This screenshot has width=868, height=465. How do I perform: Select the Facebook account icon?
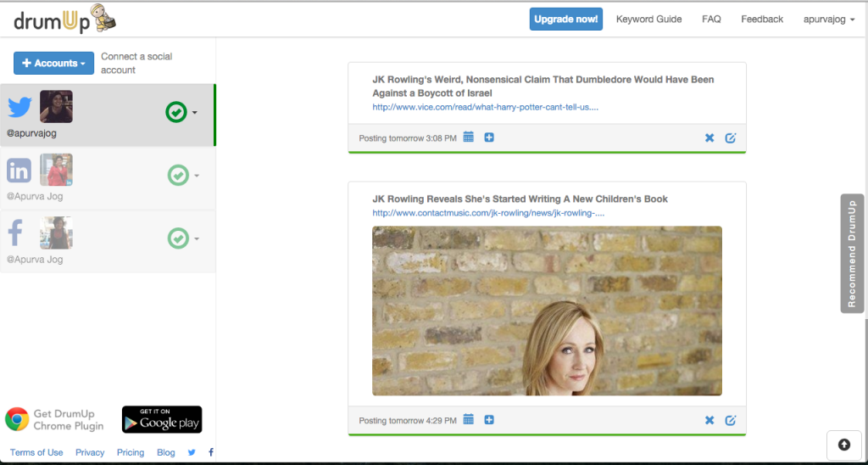[15, 232]
